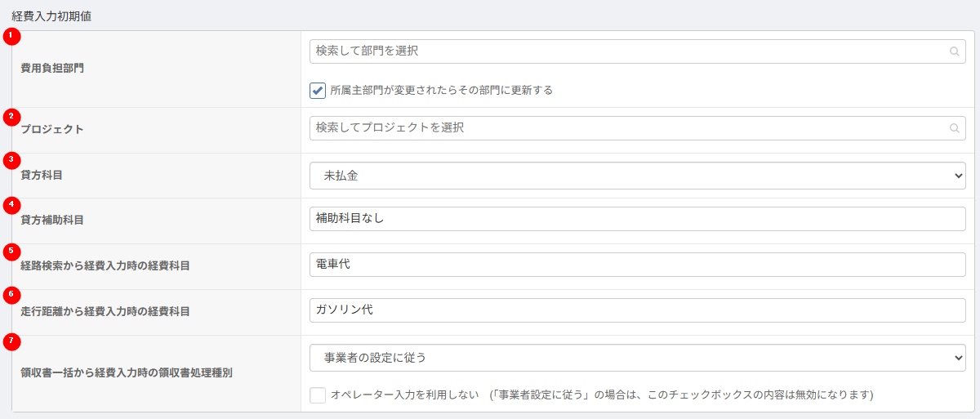Click red marker number 7
This screenshot has width=980, height=419.
tap(11, 340)
